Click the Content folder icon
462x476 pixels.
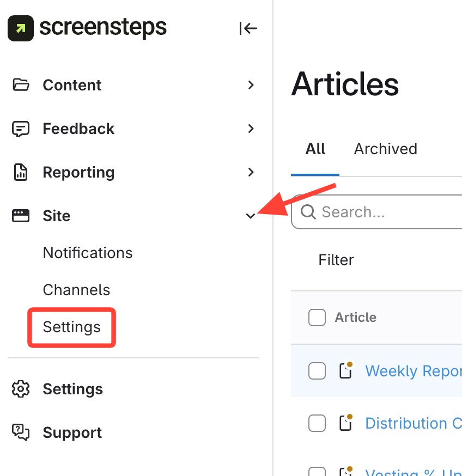(x=21, y=85)
